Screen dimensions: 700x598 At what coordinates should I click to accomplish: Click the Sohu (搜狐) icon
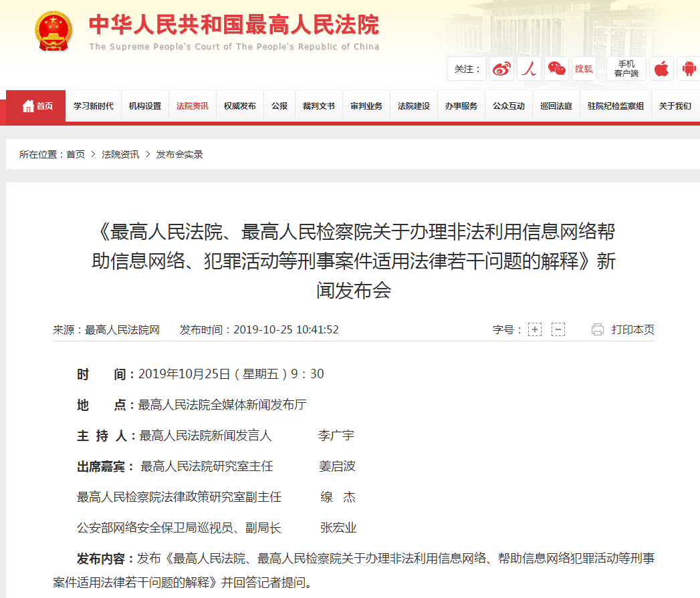point(584,69)
